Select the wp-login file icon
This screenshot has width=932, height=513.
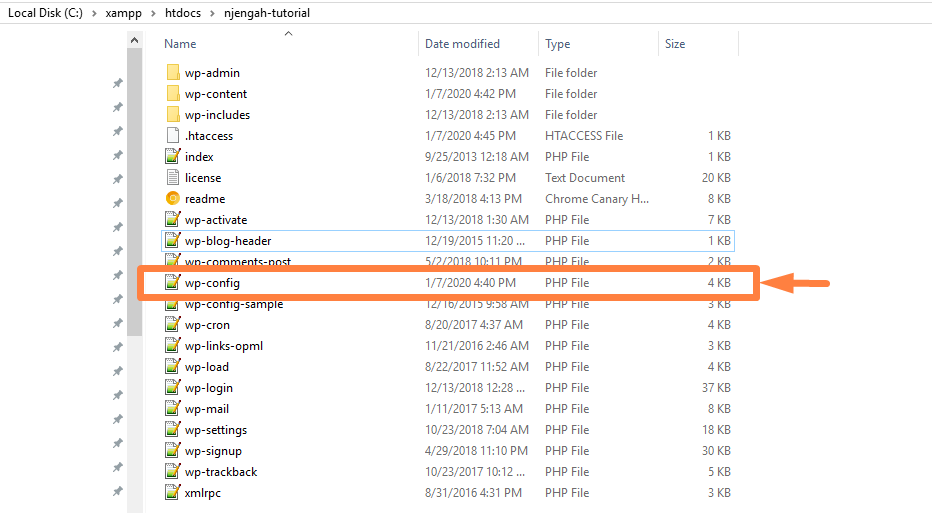tap(173, 388)
